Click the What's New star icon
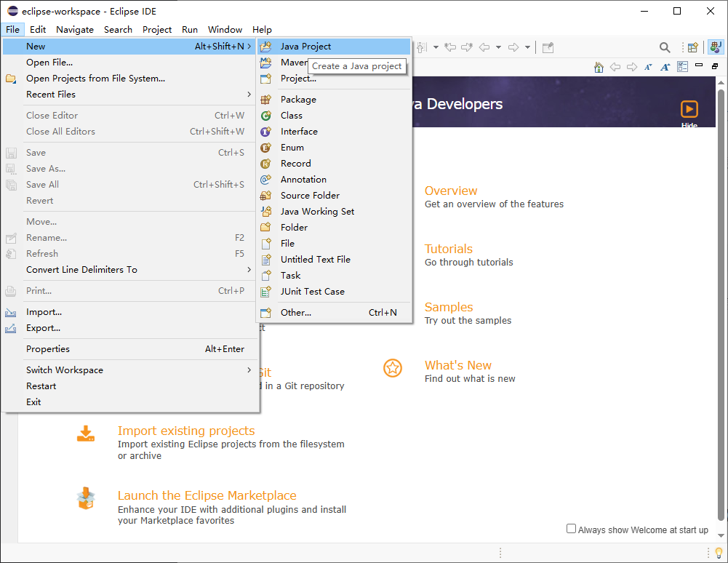728x563 pixels. click(x=393, y=368)
